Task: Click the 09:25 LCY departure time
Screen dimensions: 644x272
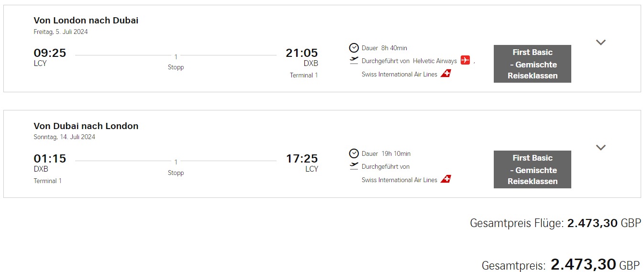Action: pyautogui.click(x=50, y=53)
